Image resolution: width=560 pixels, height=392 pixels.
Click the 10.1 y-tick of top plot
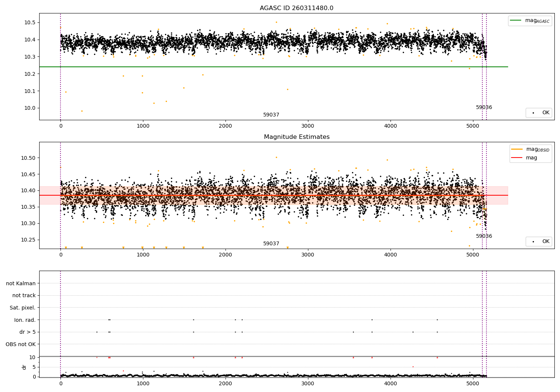click(x=30, y=91)
